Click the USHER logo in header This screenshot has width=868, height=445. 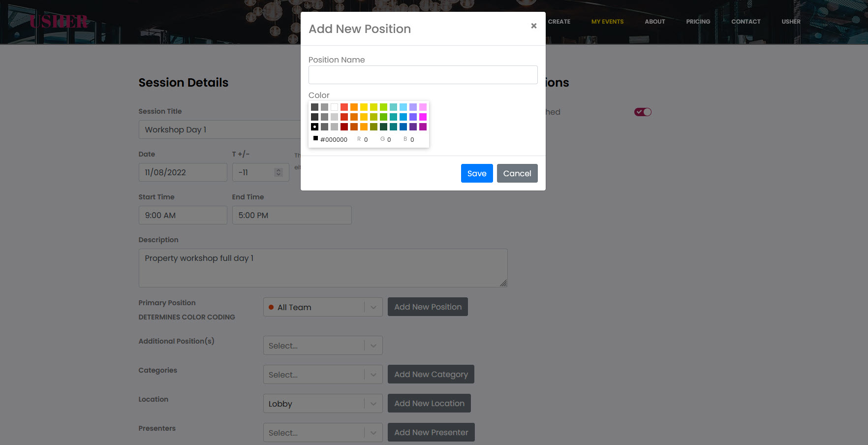click(59, 22)
